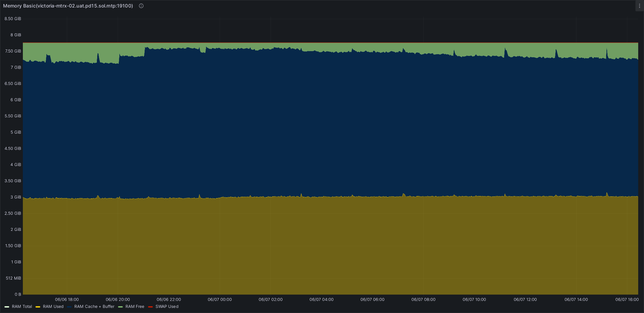Click the 06/07 12:00 time axis label

[x=525, y=299]
